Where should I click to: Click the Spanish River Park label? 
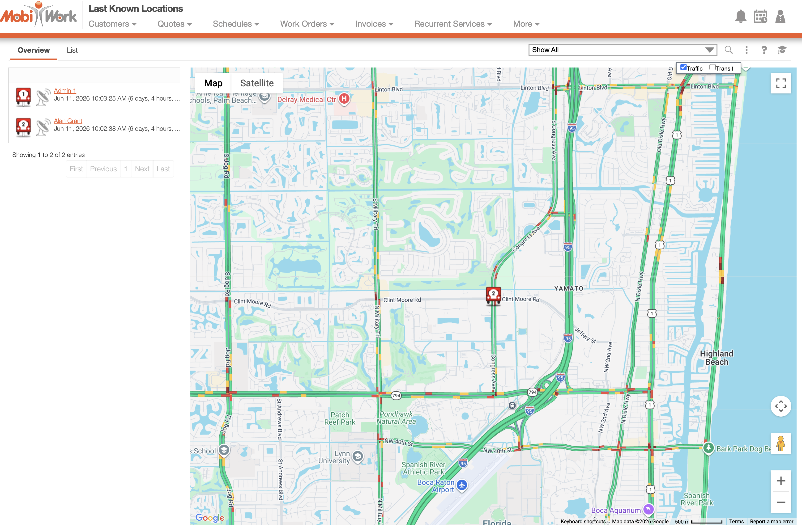pyautogui.click(x=697, y=499)
